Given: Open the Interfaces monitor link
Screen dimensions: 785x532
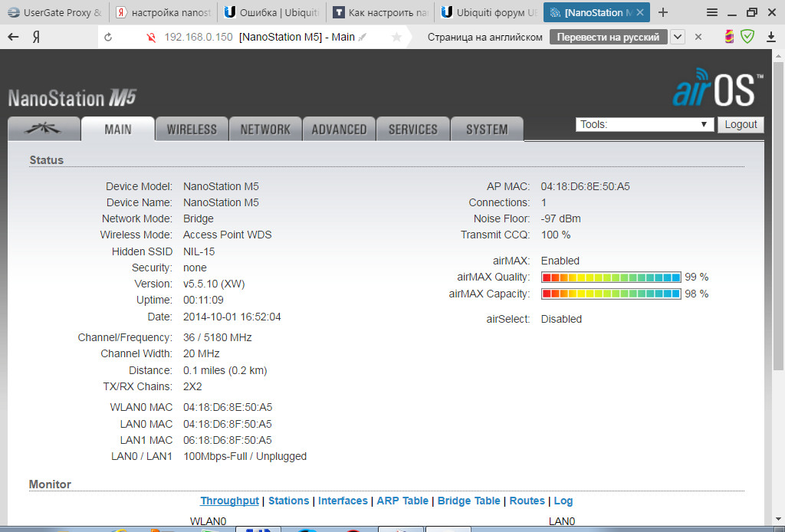Looking at the screenshot, I should tap(343, 501).
